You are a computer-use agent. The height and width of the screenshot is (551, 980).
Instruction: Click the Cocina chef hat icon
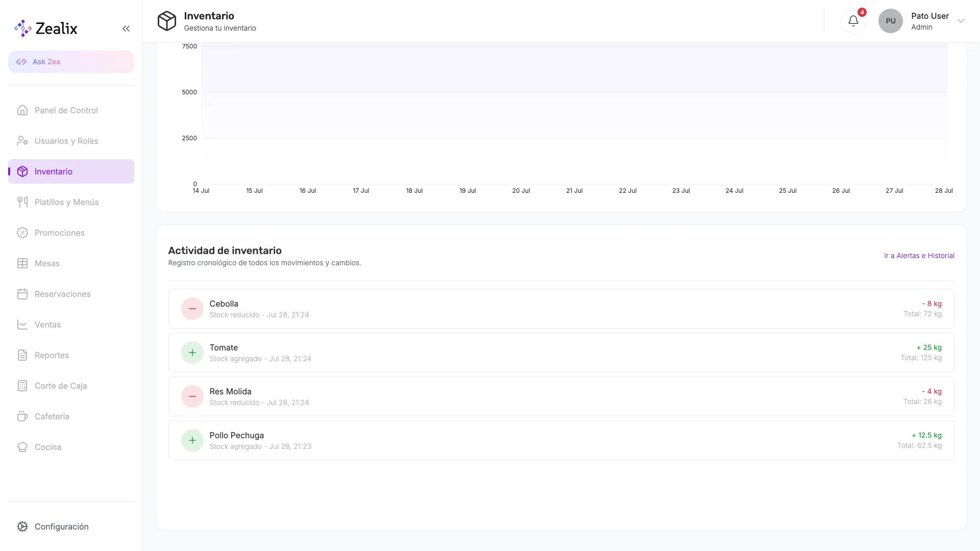22,447
